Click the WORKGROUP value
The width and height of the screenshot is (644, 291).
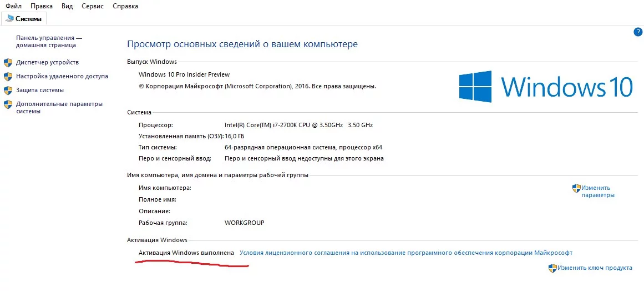click(245, 223)
